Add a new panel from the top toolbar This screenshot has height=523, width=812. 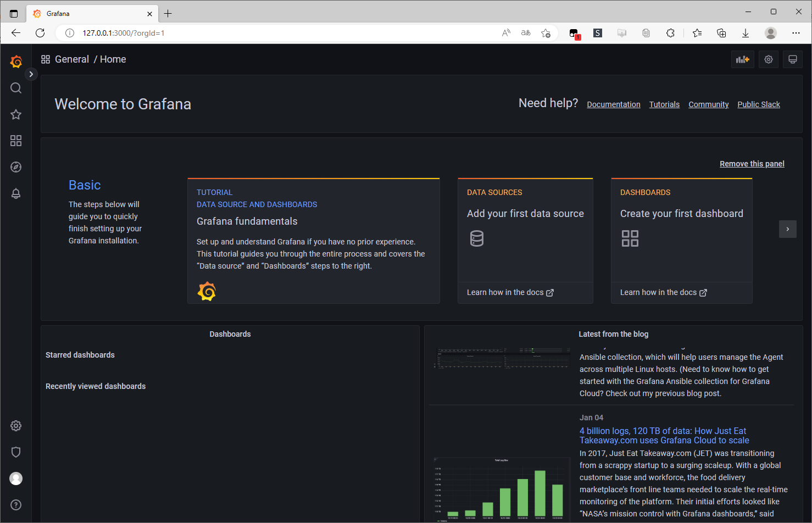click(743, 59)
